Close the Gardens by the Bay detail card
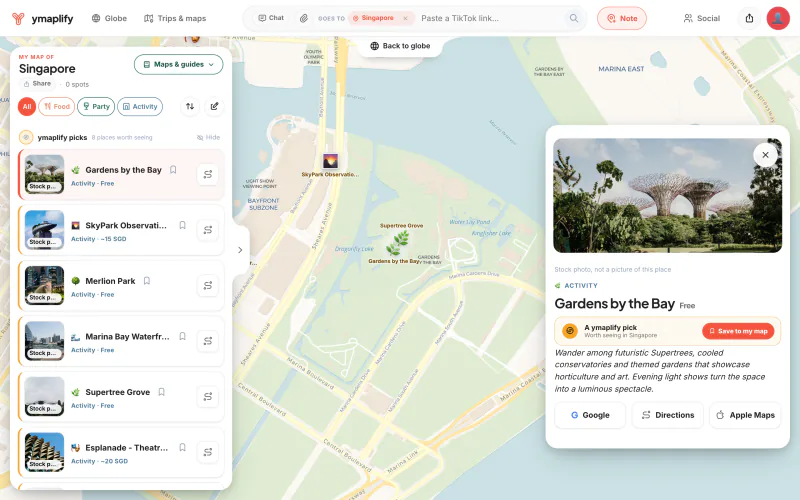Screen dimensions: 800x500 tap(765, 155)
